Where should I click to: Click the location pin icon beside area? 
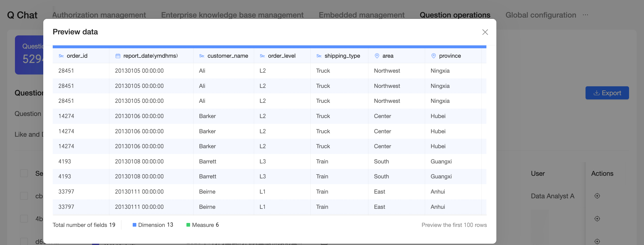pyautogui.click(x=377, y=56)
